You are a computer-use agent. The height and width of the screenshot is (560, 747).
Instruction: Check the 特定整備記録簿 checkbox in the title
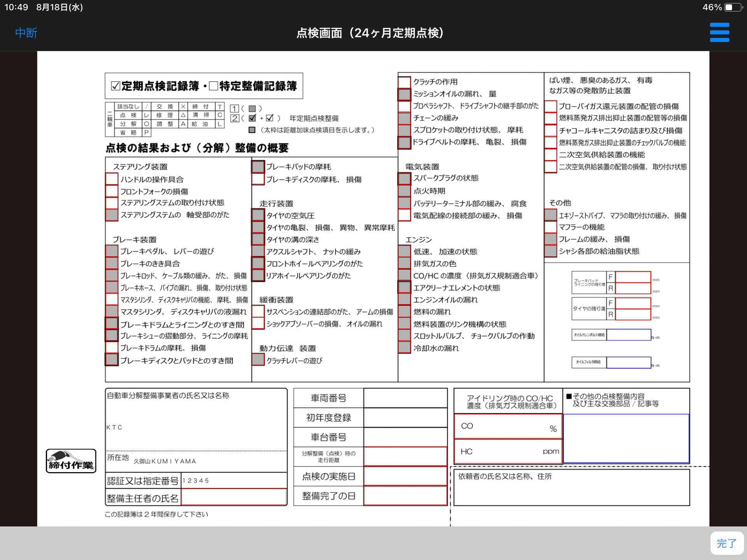click(x=214, y=86)
